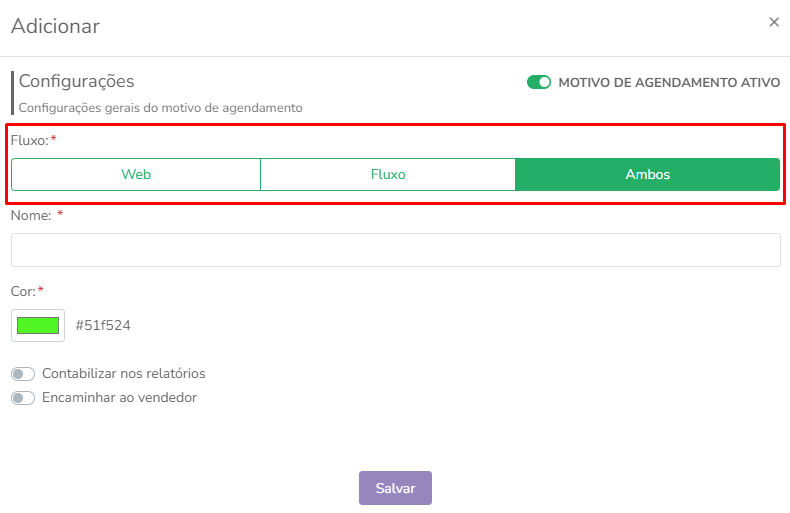The width and height of the screenshot is (790, 513).
Task: Click the 'Configurações gerais do motivo' subtitle
Action: click(x=161, y=108)
